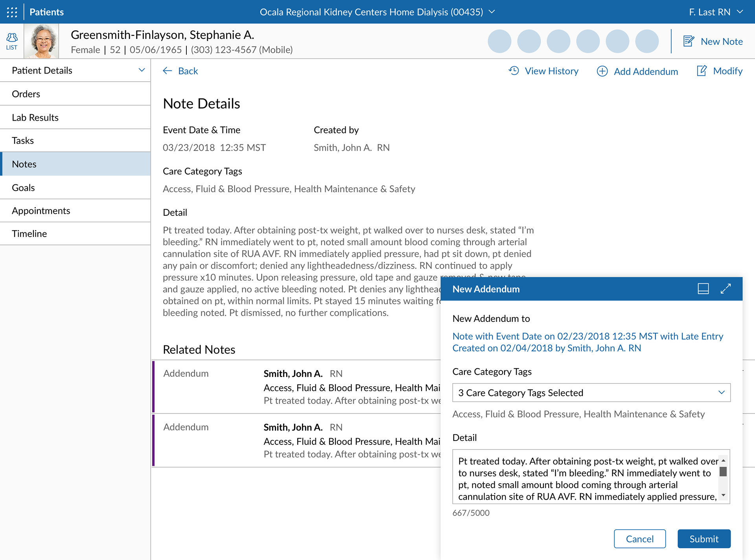Click the event date 03/23/2018 12:35 MST
Viewport: 755px width, 560px height.
point(214,147)
